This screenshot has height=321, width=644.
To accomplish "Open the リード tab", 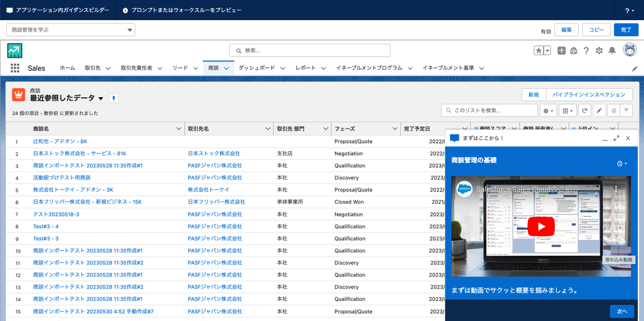I will pyautogui.click(x=180, y=68).
